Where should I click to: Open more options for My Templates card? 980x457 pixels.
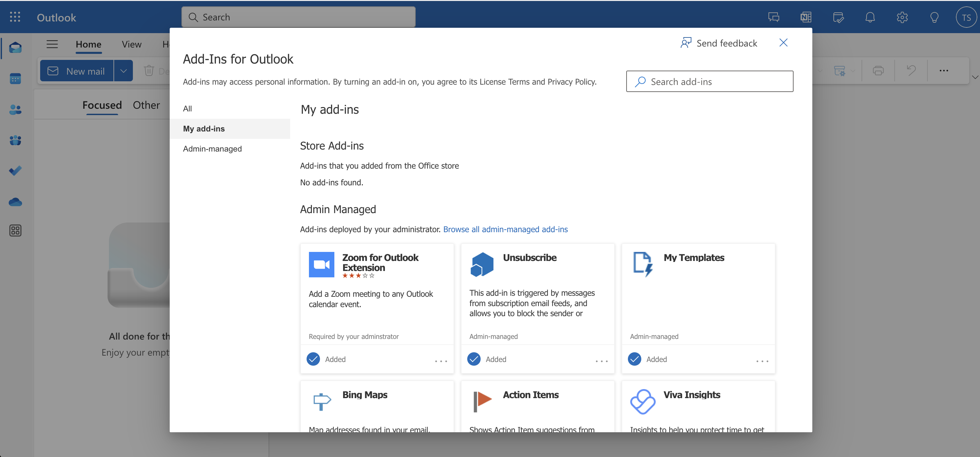pos(762,361)
